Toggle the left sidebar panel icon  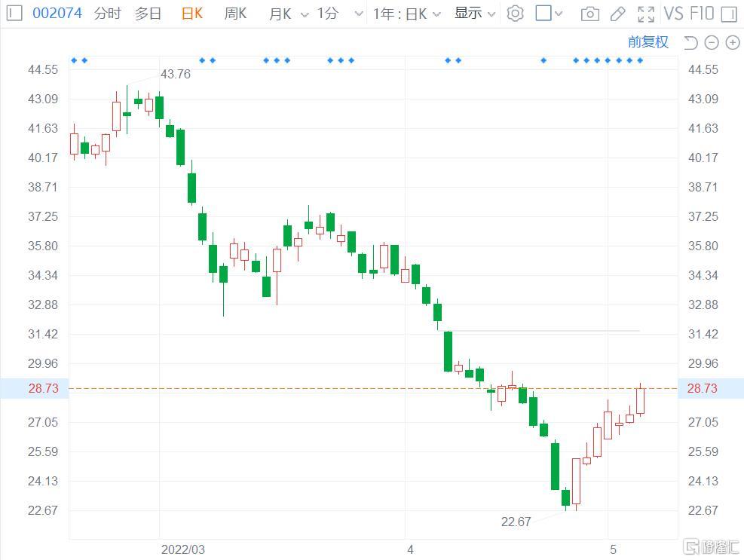tap(15, 13)
